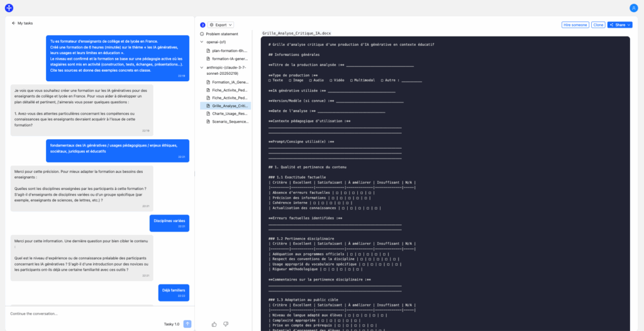The width and height of the screenshot is (644, 331).
Task: Go back using My tasks arrow
Action: pyautogui.click(x=14, y=23)
